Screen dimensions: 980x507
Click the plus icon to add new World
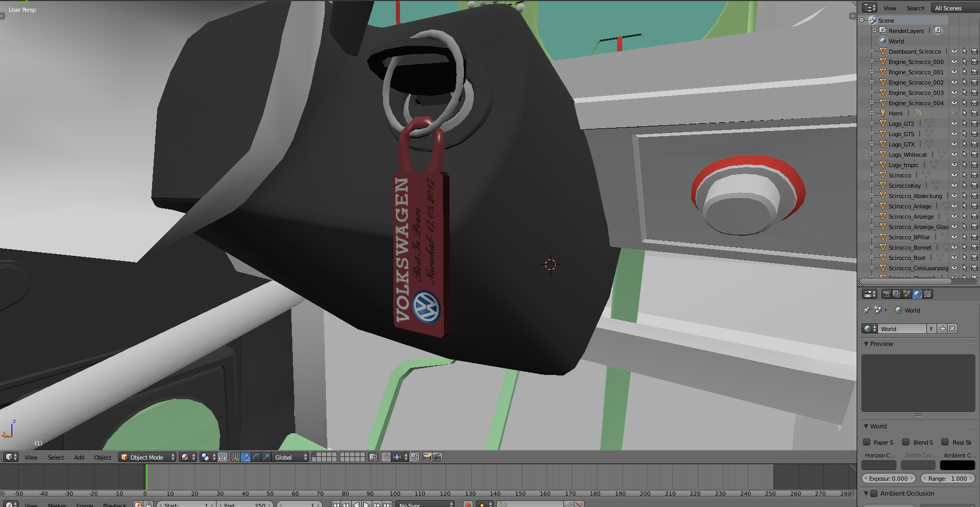943,329
